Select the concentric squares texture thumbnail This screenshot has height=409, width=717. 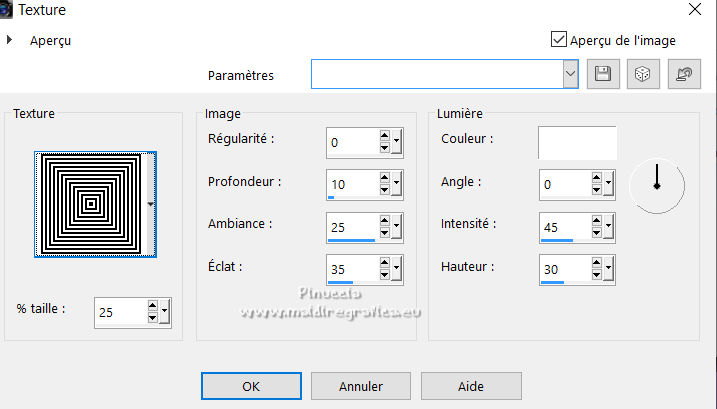pyautogui.click(x=90, y=204)
